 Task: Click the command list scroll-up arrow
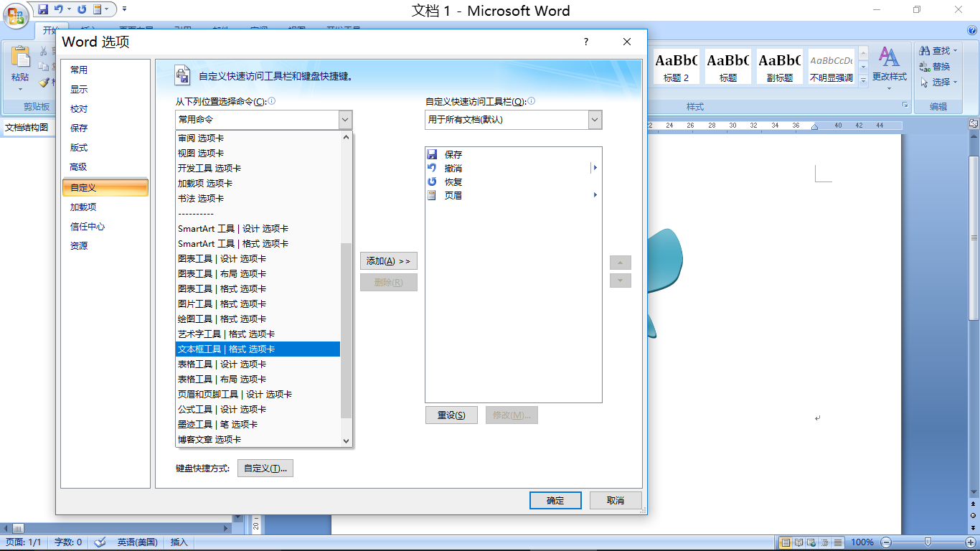(347, 137)
